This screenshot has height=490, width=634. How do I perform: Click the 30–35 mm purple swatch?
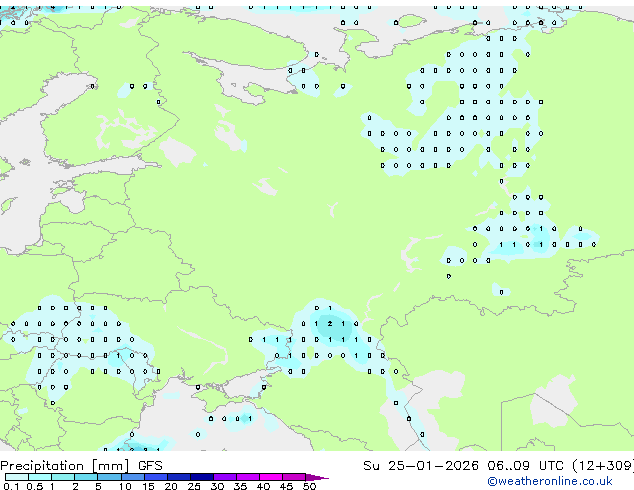pyautogui.click(x=225, y=477)
